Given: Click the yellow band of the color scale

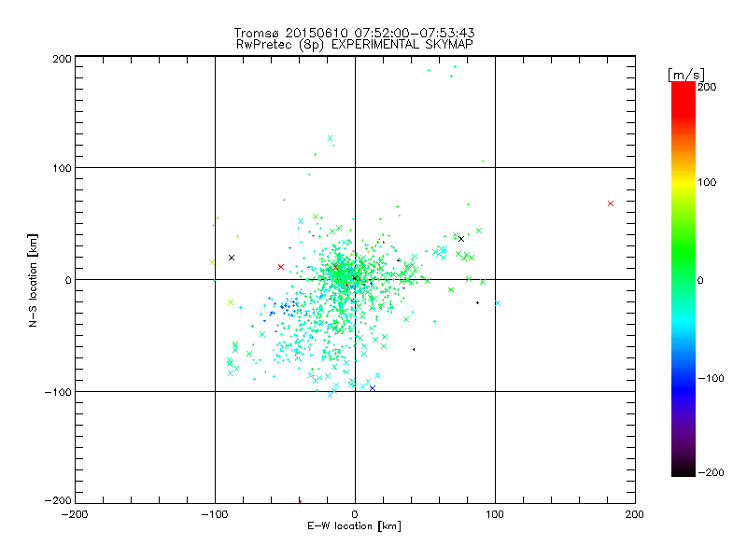Looking at the screenshot, I should click(684, 183).
